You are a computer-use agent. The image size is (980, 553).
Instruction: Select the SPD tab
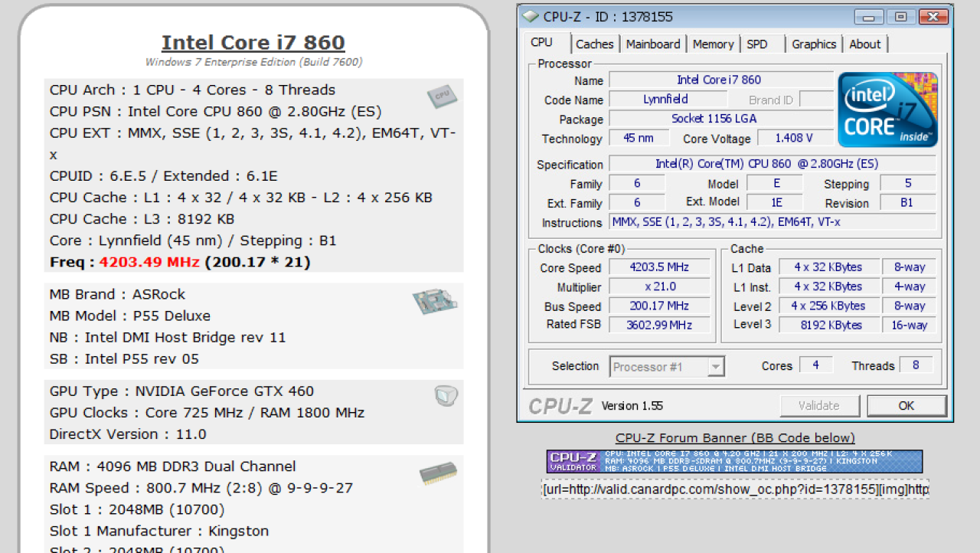click(x=757, y=44)
